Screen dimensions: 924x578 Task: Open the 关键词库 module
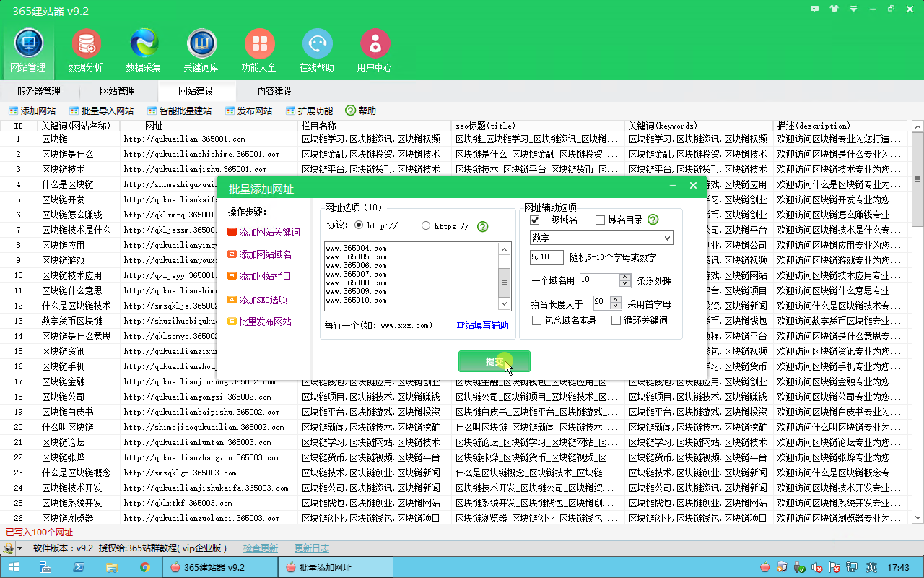[201, 51]
